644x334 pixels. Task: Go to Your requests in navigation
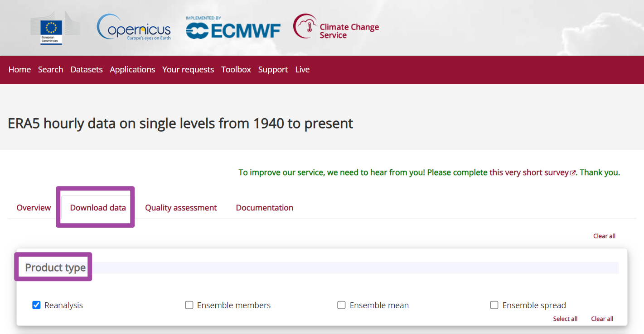(x=188, y=70)
